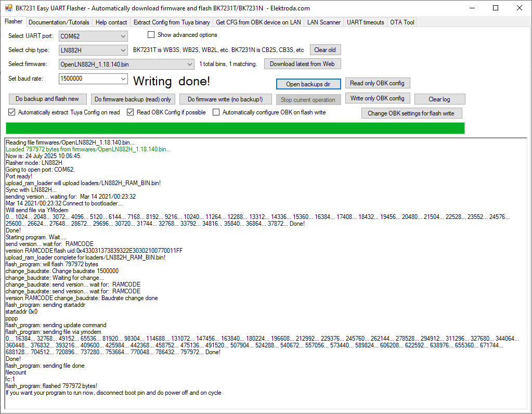
Task: Click the 'Writing done!' status text
Action: pyautogui.click(x=172, y=81)
